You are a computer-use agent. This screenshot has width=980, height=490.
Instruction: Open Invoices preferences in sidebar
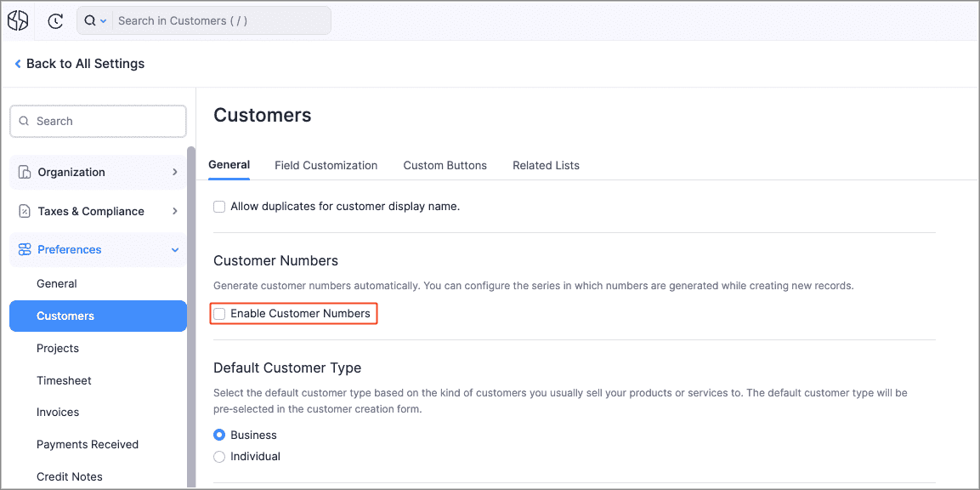[x=58, y=413]
